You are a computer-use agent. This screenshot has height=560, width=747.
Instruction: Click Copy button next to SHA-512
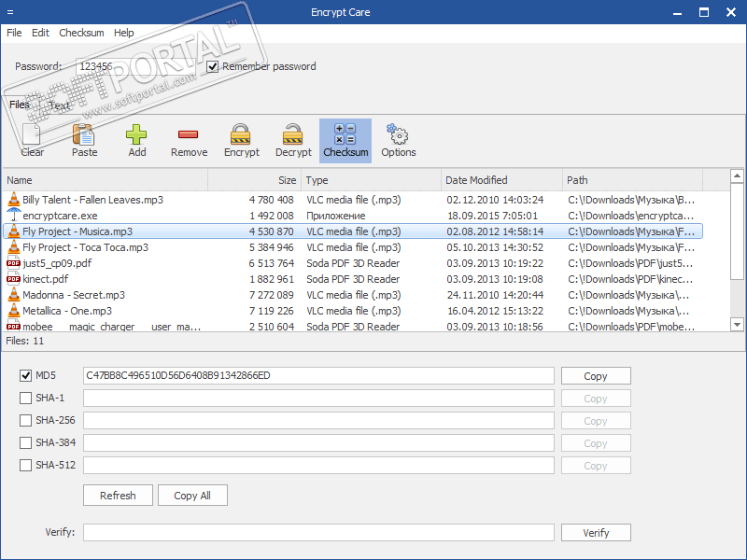(596, 465)
